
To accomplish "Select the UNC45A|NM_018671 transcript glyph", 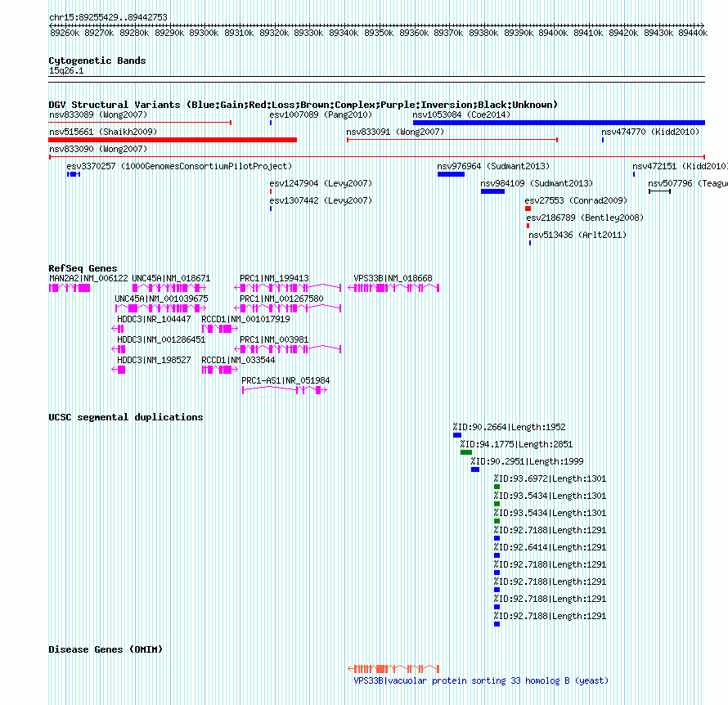I will [x=169, y=288].
